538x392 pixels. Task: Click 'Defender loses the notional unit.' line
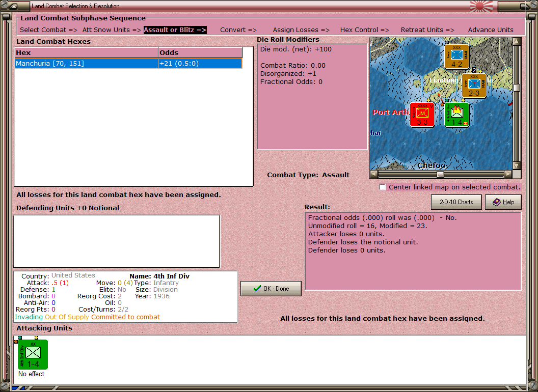click(363, 242)
